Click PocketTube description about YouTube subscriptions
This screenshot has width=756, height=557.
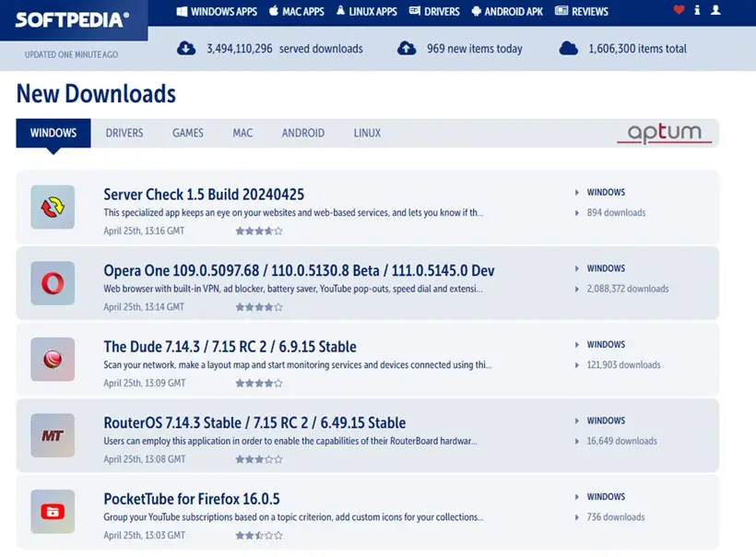(x=293, y=517)
